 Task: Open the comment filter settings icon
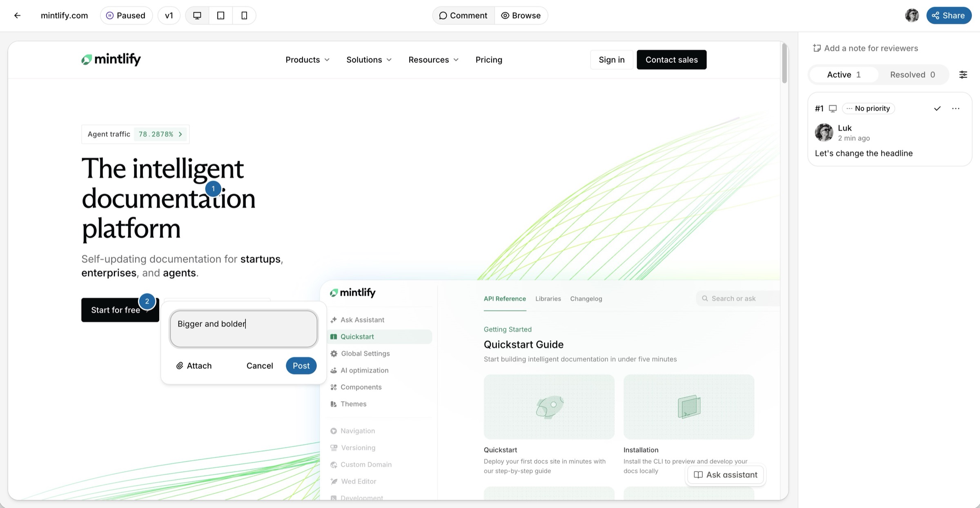tap(963, 75)
